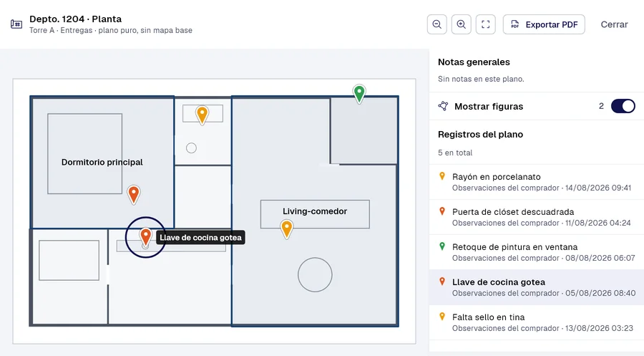Toggle the Mostrar figuras switch

pos(623,106)
